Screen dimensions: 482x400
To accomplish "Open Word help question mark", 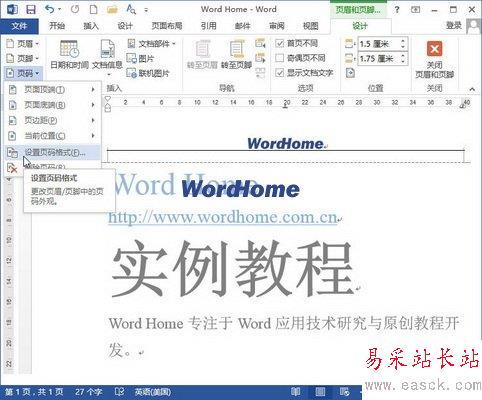I will [x=397, y=10].
